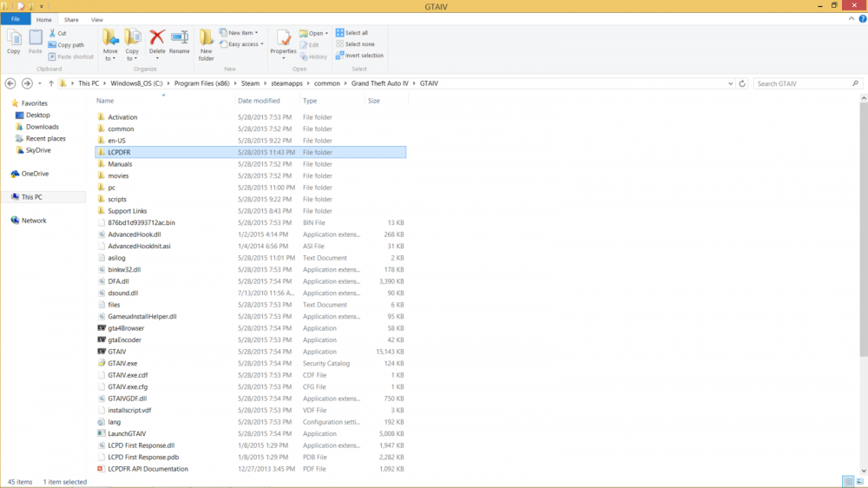
Task: Select the scripts folder
Action: tap(250, 200)
